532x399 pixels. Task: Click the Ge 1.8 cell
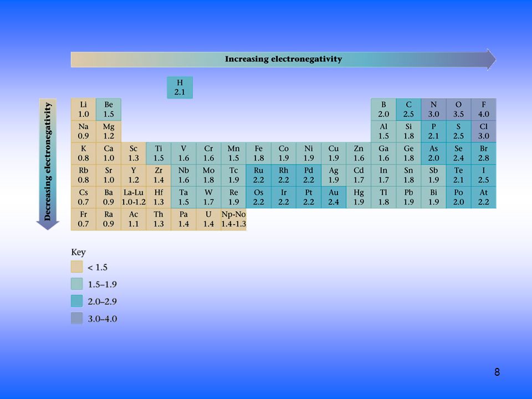[x=408, y=154]
